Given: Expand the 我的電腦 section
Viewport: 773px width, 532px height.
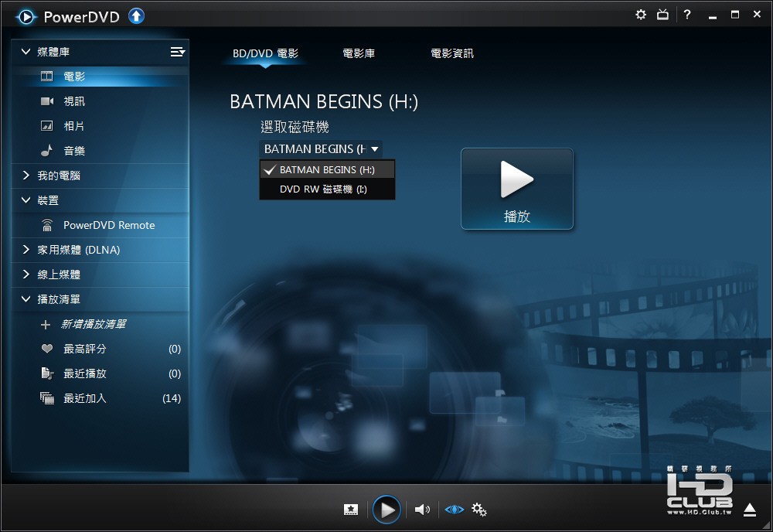Looking at the screenshot, I should pyautogui.click(x=26, y=175).
